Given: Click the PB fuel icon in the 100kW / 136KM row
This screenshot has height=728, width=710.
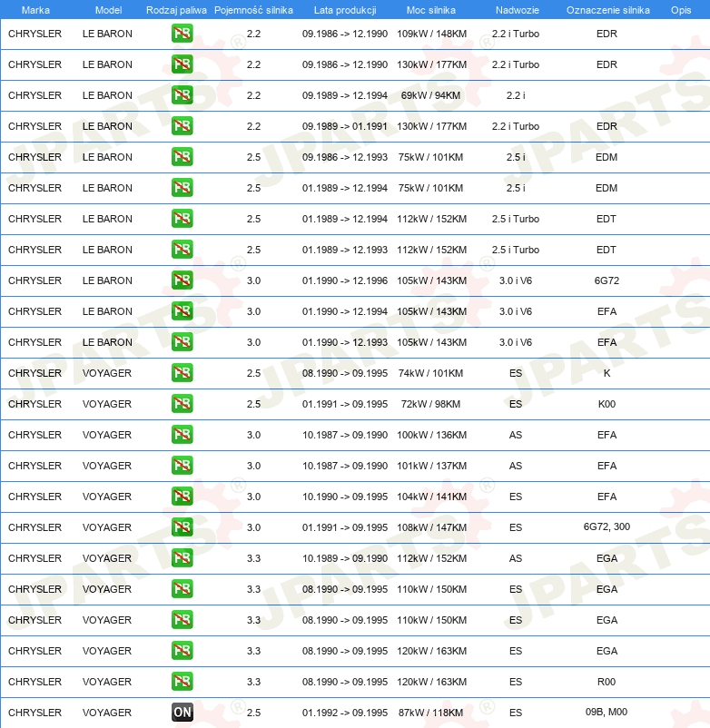Looking at the screenshot, I should click(x=182, y=435).
